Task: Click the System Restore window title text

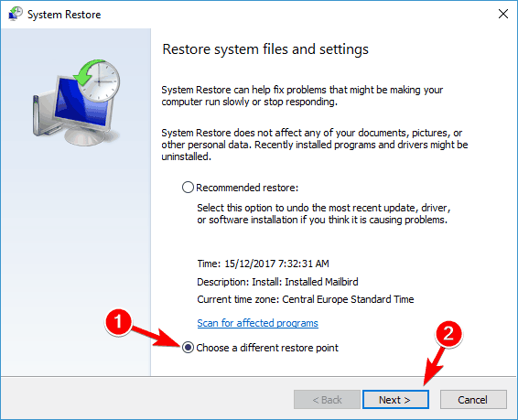Action: click(x=64, y=15)
